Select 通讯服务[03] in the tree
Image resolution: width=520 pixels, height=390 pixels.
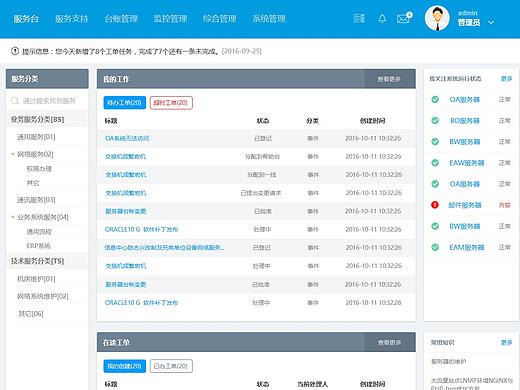pyautogui.click(x=36, y=200)
